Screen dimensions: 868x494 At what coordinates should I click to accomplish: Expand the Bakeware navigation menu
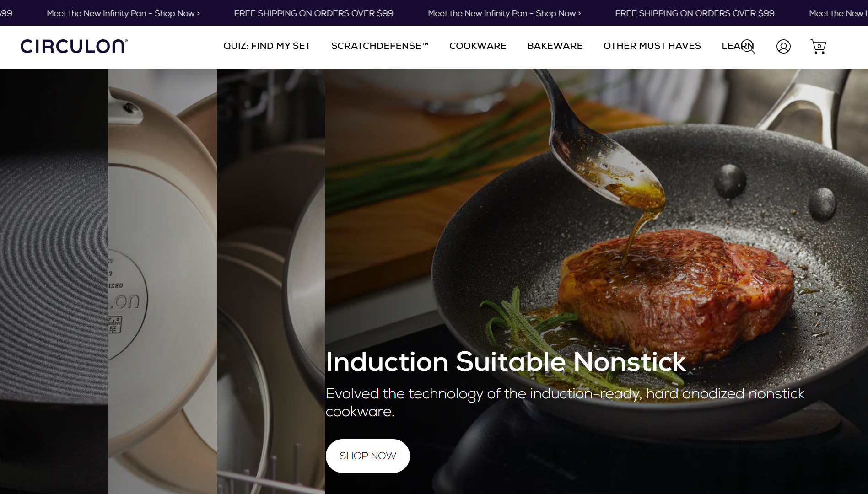(555, 46)
